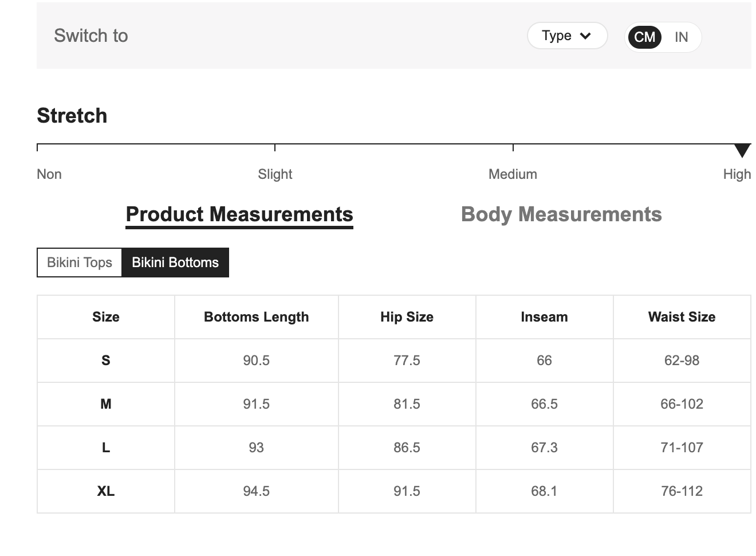Click the Size column header

click(106, 317)
